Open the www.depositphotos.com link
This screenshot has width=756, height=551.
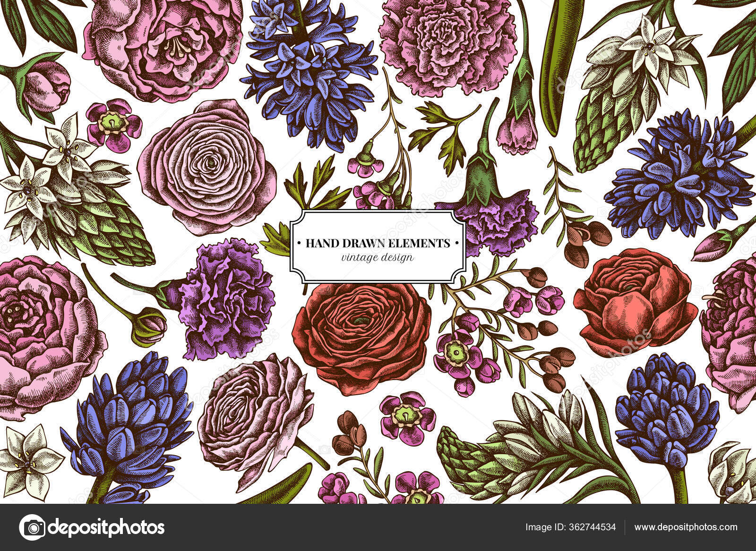[686, 527]
